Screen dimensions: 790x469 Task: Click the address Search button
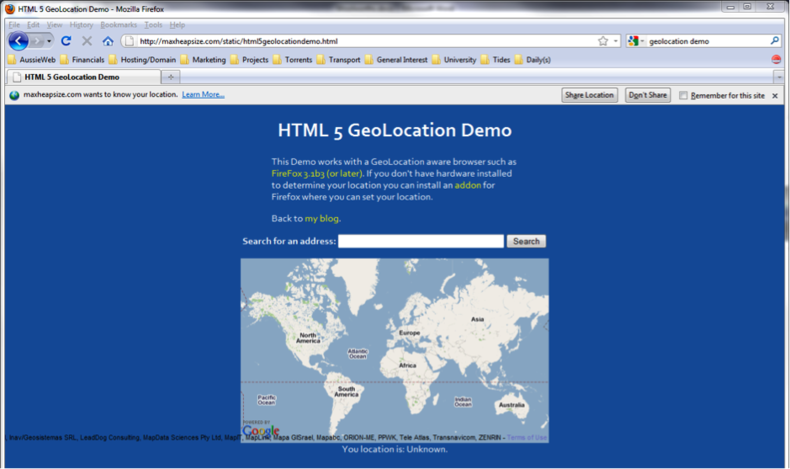pyautogui.click(x=526, y=241)
